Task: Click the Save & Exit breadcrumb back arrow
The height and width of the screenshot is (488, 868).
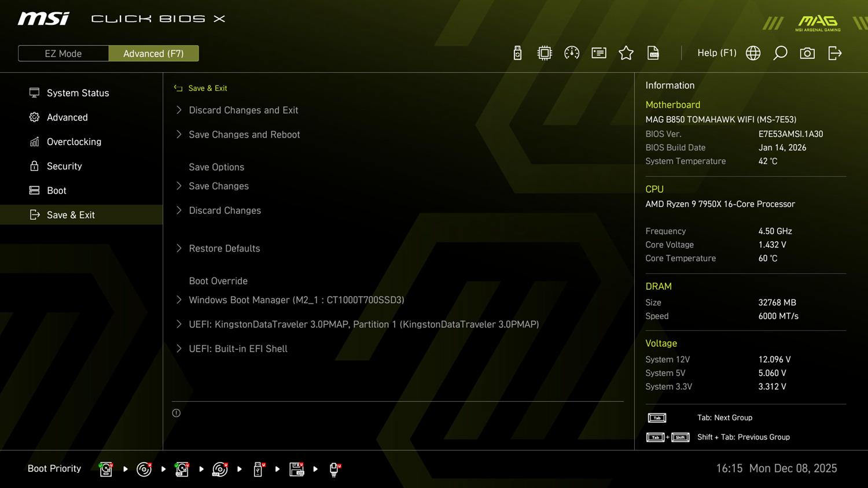Action: coord(178,88)
